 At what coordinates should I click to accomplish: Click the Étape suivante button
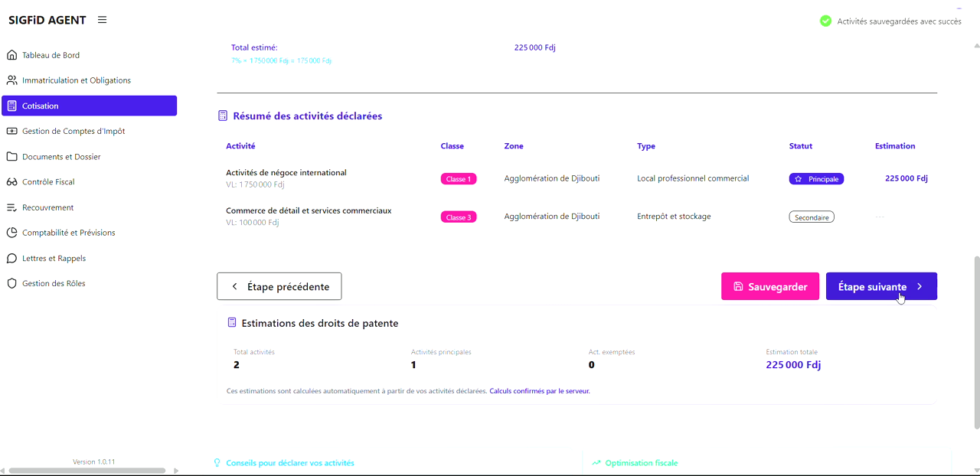tap(881, 286)
